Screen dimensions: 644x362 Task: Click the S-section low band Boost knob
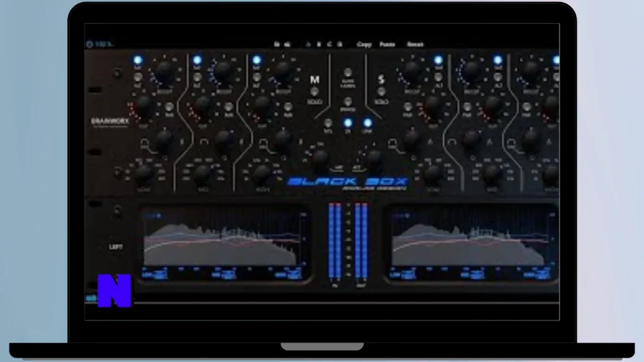point(412,72)
